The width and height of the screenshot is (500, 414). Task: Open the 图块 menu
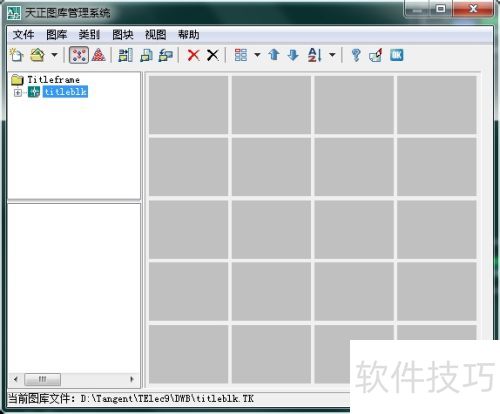click(123, 35)
